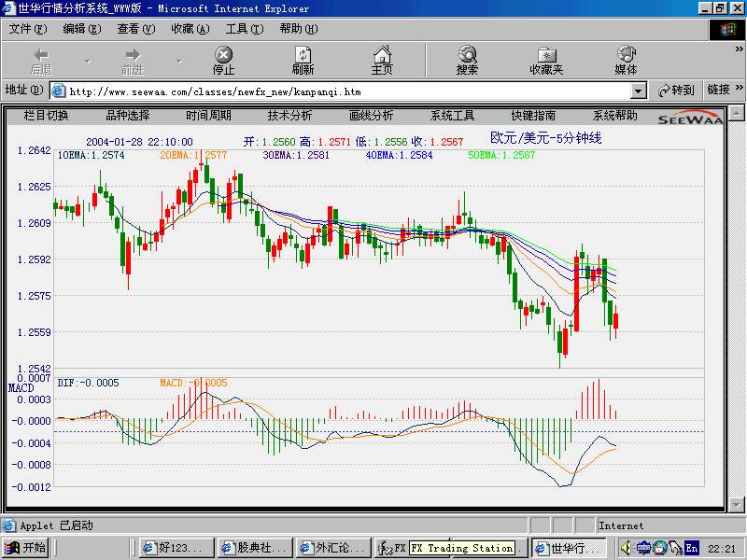Click the En language indicator in tray

point(691,548)
